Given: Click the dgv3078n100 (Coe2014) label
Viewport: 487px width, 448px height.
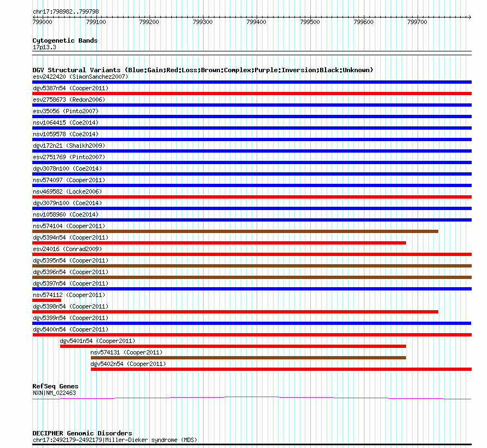Looking at the screenshot, I should (x=67, y=168).
